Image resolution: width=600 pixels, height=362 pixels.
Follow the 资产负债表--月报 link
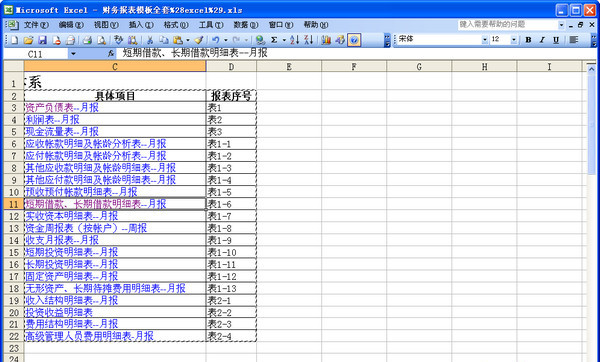[62, 108]
